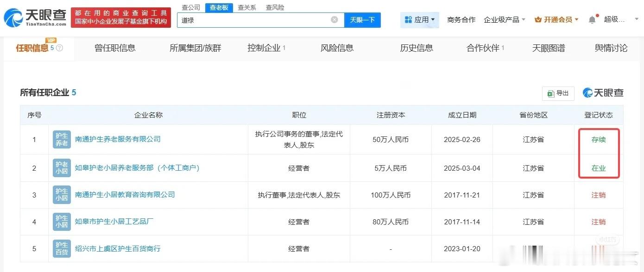Open the 开通会员 membership dropdown
Image resolution: width=644 pixels, height=272 pixels.
556,19
